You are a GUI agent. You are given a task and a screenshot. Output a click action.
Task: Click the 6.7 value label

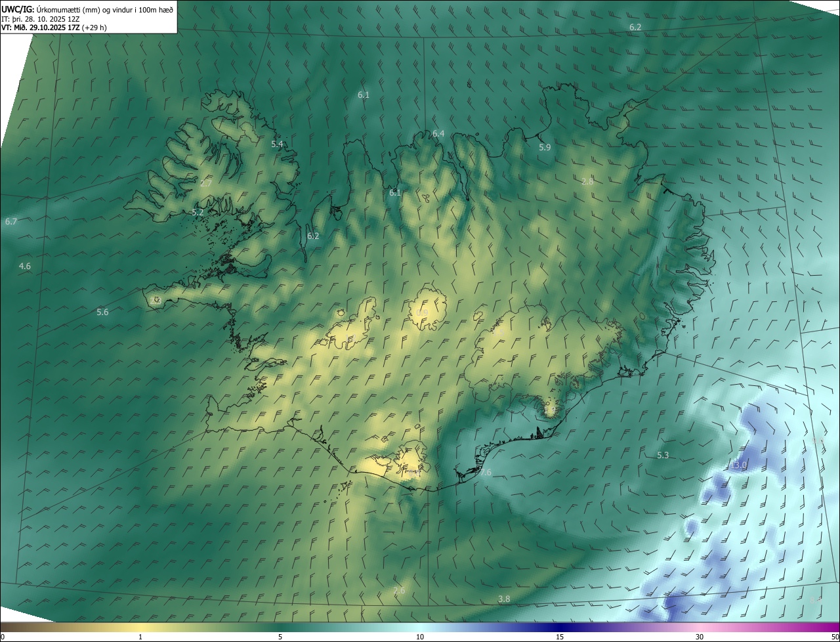11,222
